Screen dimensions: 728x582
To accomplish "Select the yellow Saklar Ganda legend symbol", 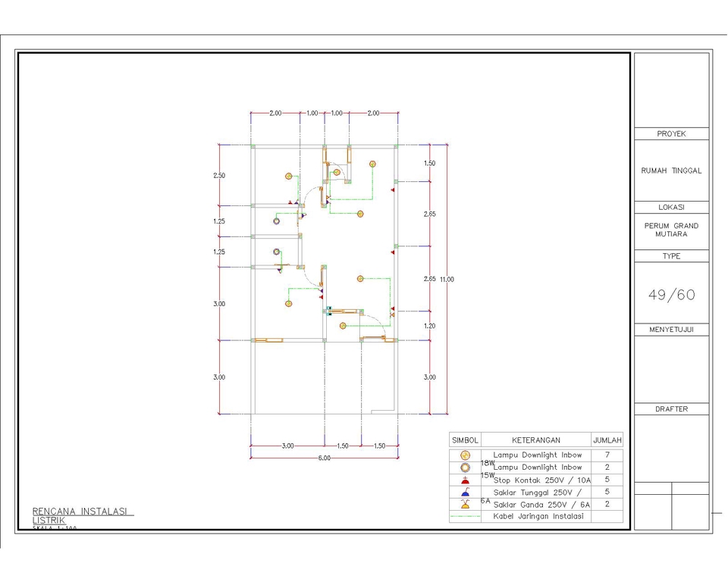I will coord(464,504).
